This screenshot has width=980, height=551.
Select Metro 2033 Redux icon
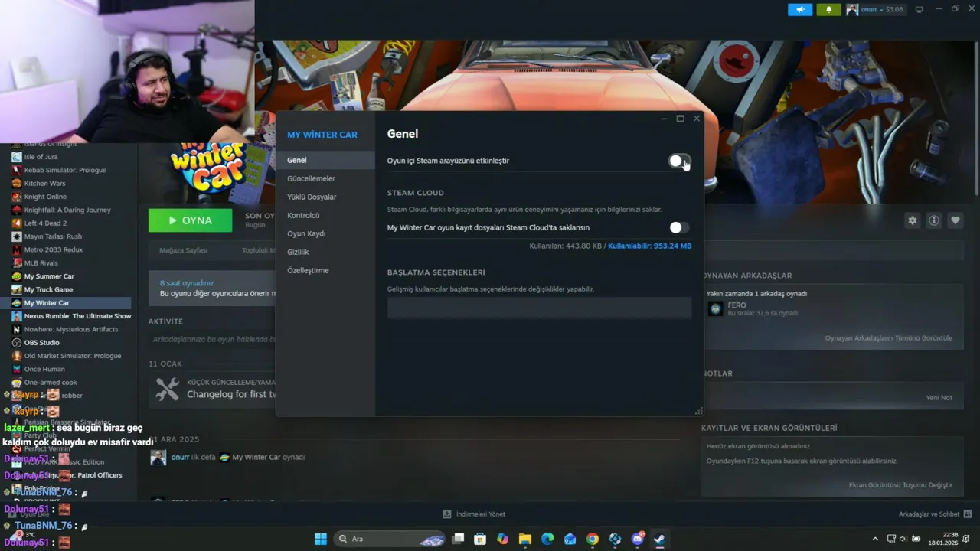coord(17,249)
